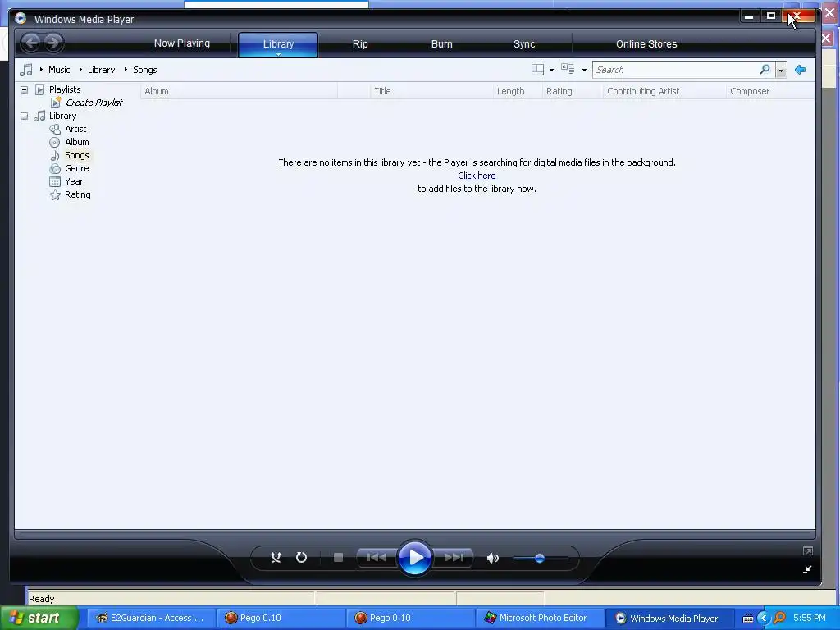This screenshot has width=840, height=630.
Task: Switch to Microsoft Photo Editor taskbar button
Action: 540,618
